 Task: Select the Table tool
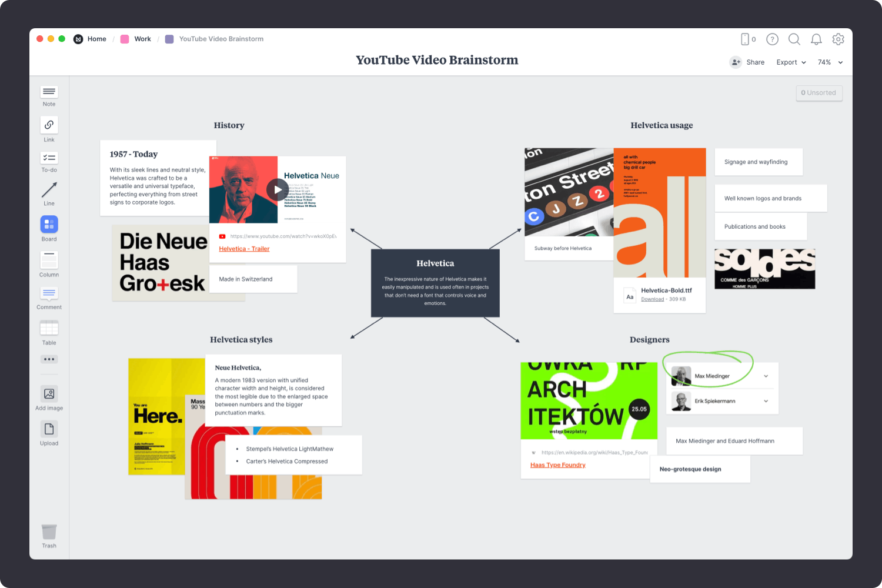(49, 332)
